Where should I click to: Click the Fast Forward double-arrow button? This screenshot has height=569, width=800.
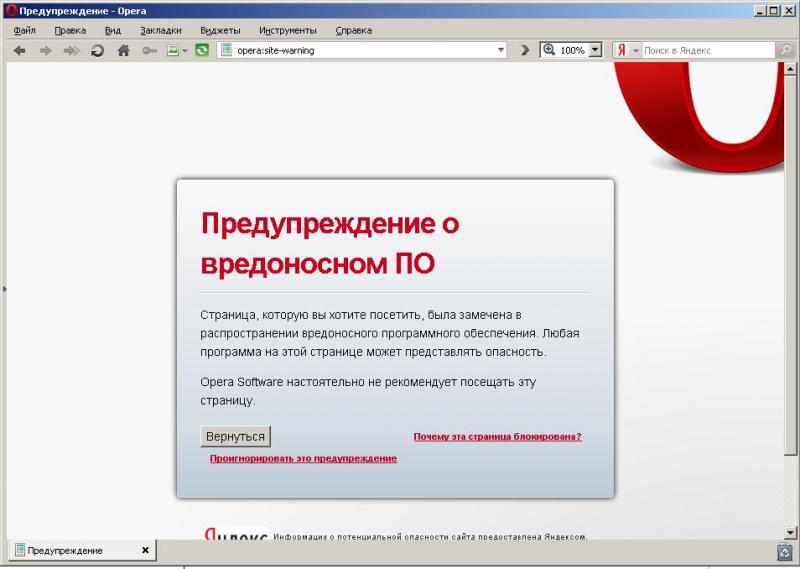(71, 51)
